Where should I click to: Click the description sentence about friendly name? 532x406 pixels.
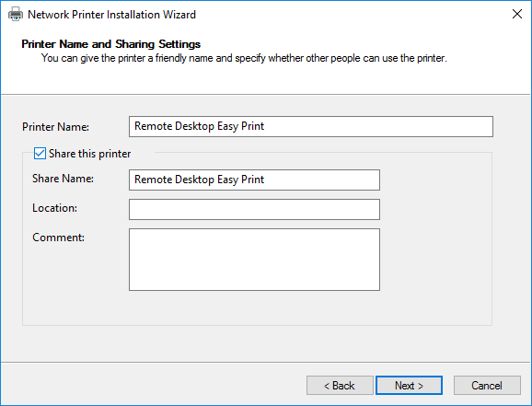[x=244, y=58]
